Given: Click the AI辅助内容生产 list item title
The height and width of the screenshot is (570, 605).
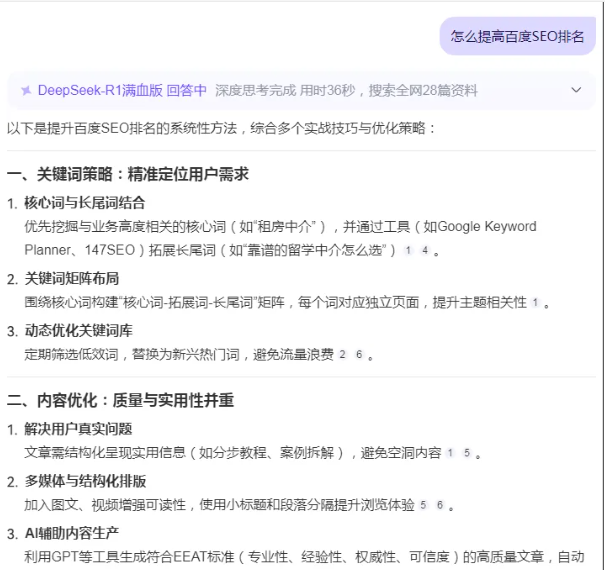Looking at the screenshot, I should click(x=71, y=531).
